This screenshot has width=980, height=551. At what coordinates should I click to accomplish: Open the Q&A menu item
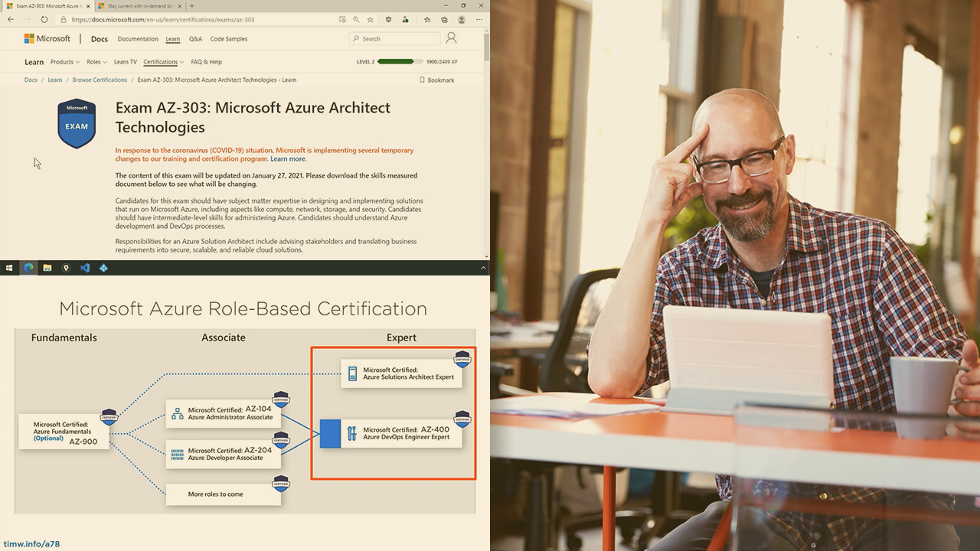[x=195, y=39]
